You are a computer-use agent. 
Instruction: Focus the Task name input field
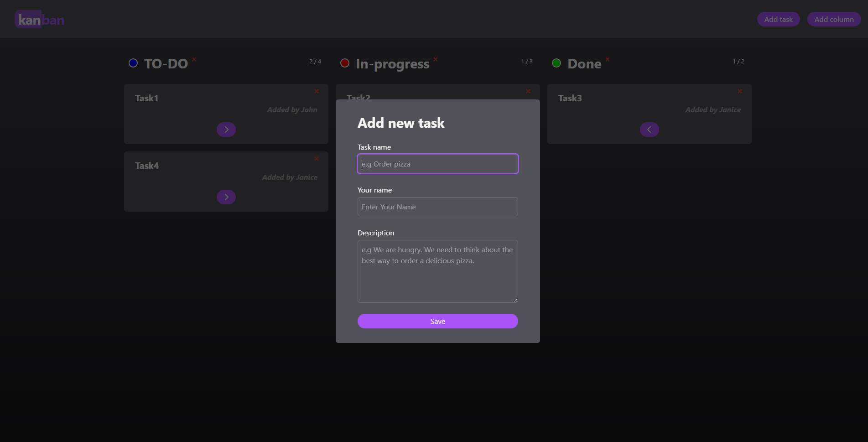point(437,163)
